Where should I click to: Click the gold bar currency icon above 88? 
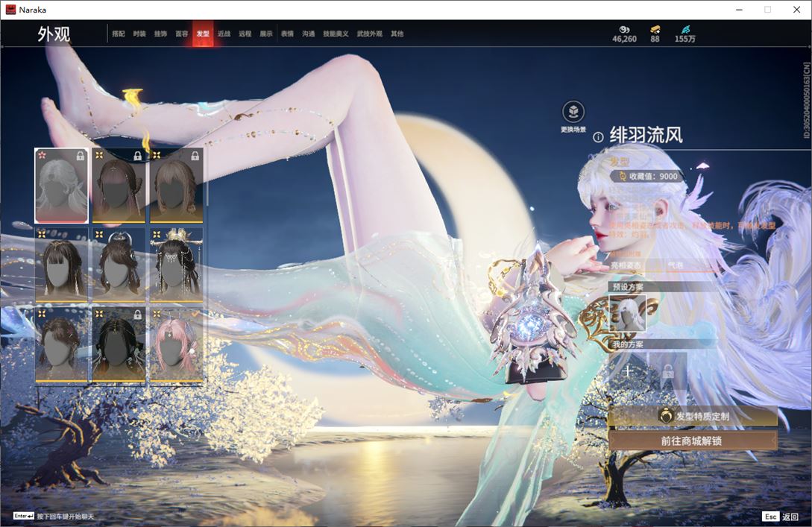click(655, 30)
